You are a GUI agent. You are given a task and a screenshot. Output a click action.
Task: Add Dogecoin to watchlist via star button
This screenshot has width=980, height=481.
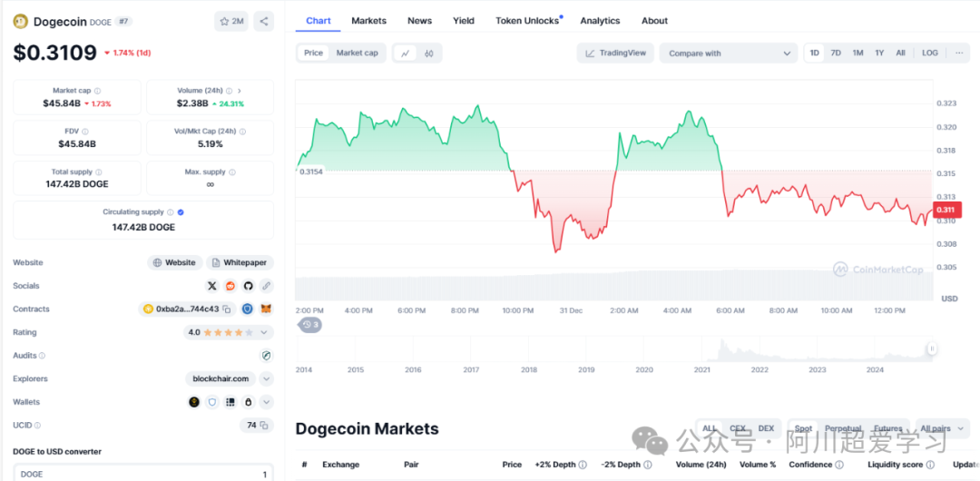point(231,21)
